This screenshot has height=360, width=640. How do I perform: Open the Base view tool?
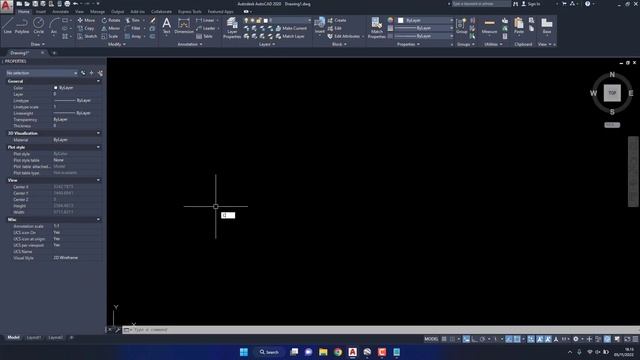point(547,26)
